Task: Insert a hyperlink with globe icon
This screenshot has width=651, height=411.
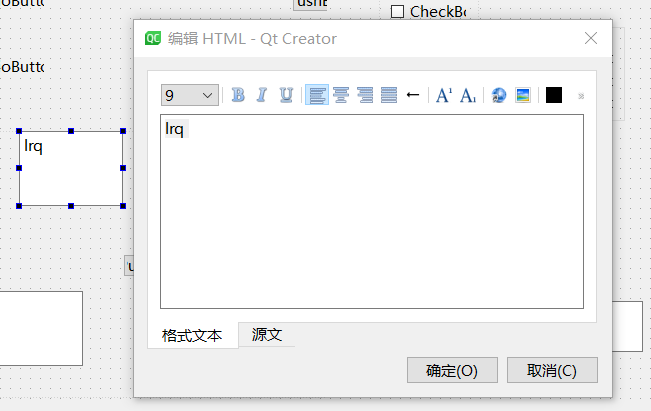Action: coord(499,95)
